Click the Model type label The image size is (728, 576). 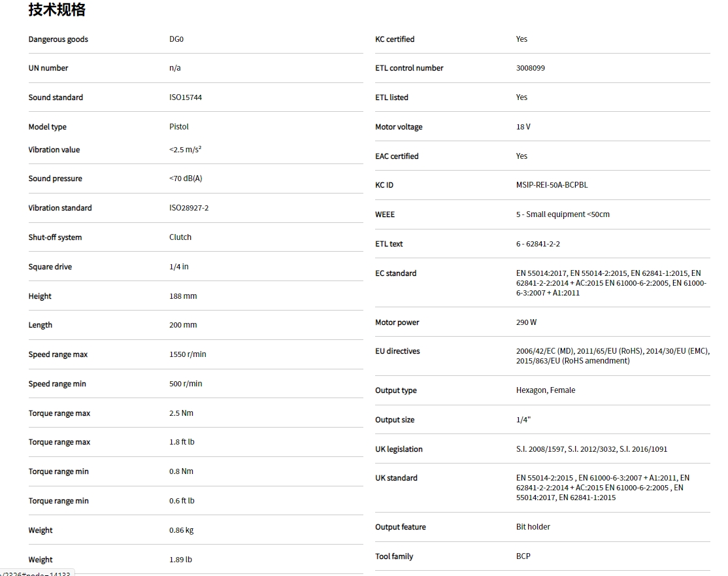47,127
